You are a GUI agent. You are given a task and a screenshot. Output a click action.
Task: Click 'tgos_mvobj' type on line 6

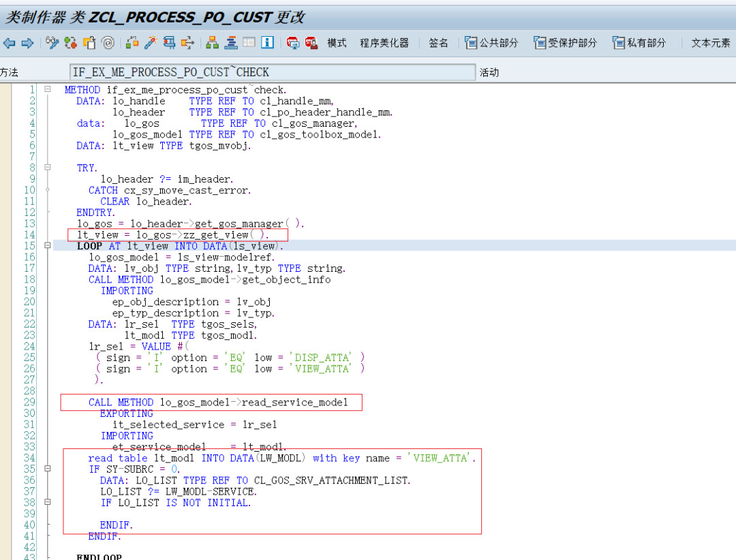coord(218,146)
